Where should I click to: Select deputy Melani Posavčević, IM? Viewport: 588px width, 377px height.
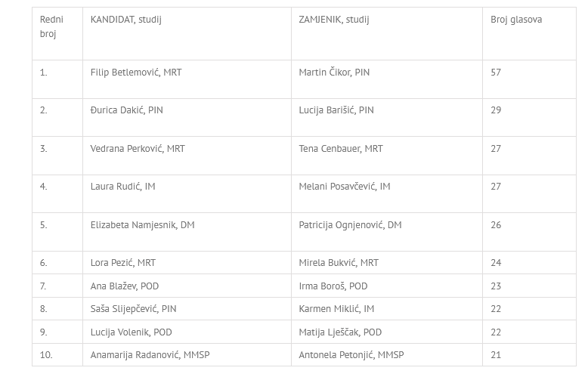pyautogui.click(x=345, y=187)
